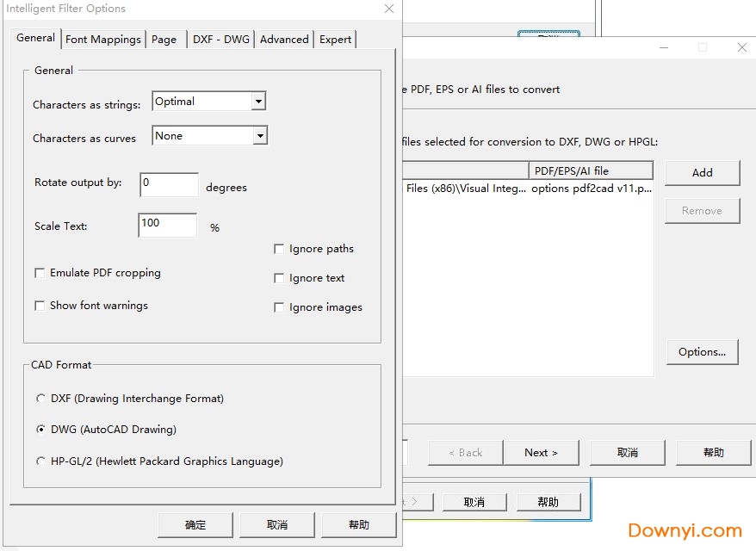Toggle Show font warnings checkbox

tap(40, 306)
